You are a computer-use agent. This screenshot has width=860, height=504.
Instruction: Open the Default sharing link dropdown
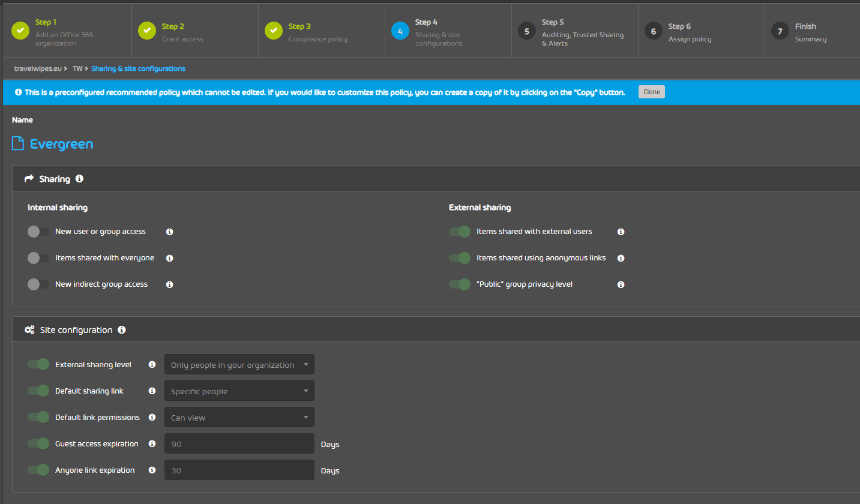point(239,391)
